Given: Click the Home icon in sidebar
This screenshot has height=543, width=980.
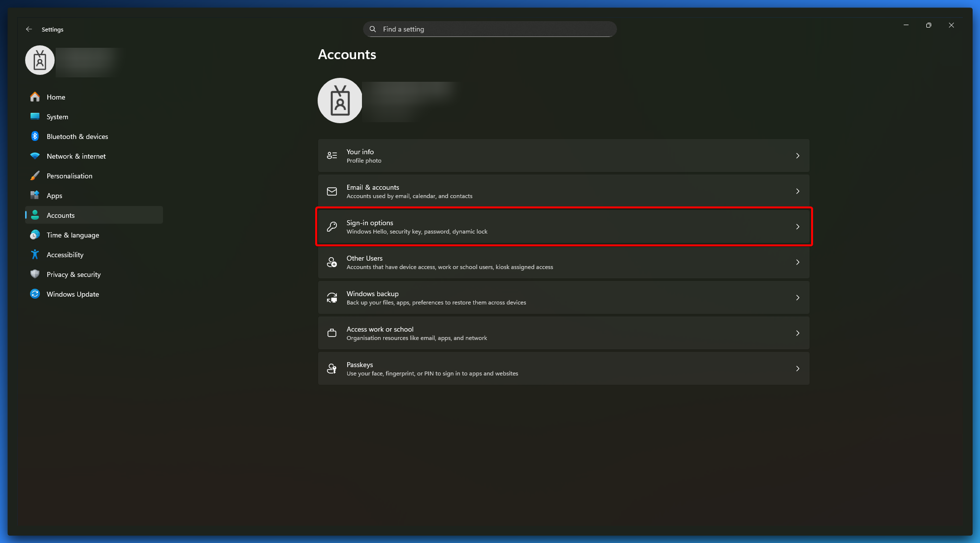Looking at the screenshot, I should click(35, 97).
